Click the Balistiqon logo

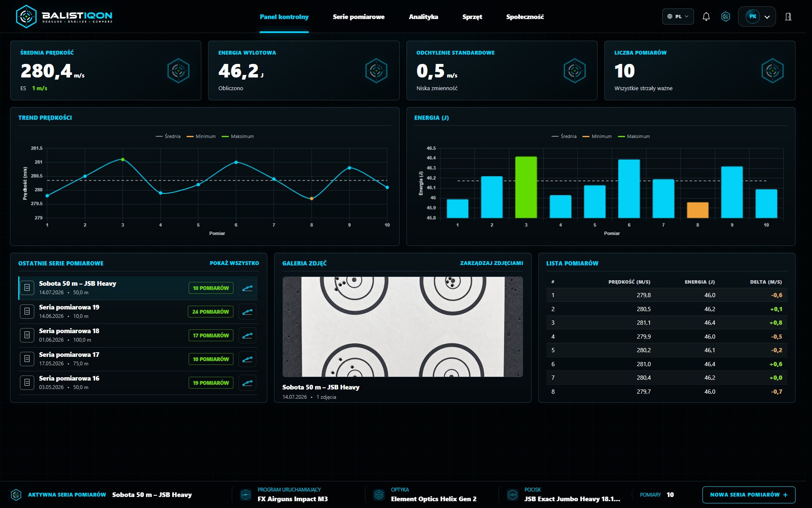(x=64, y=17)
